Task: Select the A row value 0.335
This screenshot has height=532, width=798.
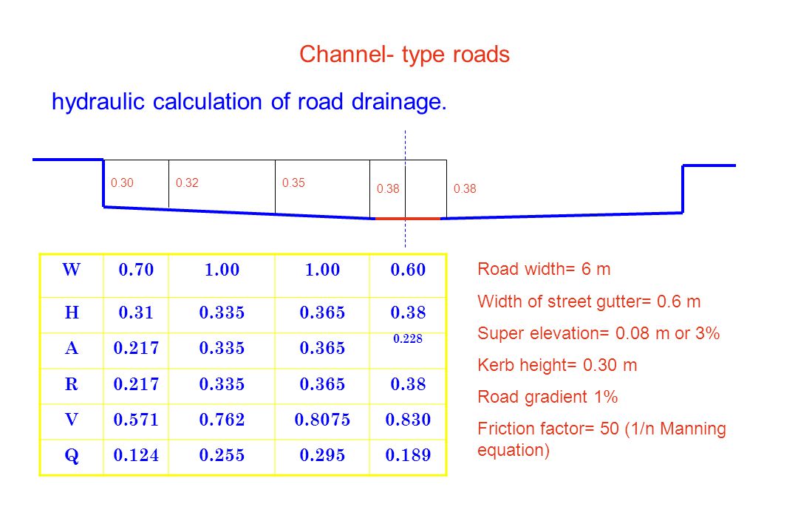Action: tap(222, 348)
